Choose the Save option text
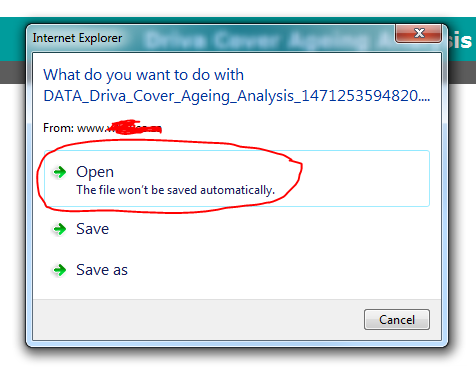The width and height of the screenshot is (476, 387). 92,229
